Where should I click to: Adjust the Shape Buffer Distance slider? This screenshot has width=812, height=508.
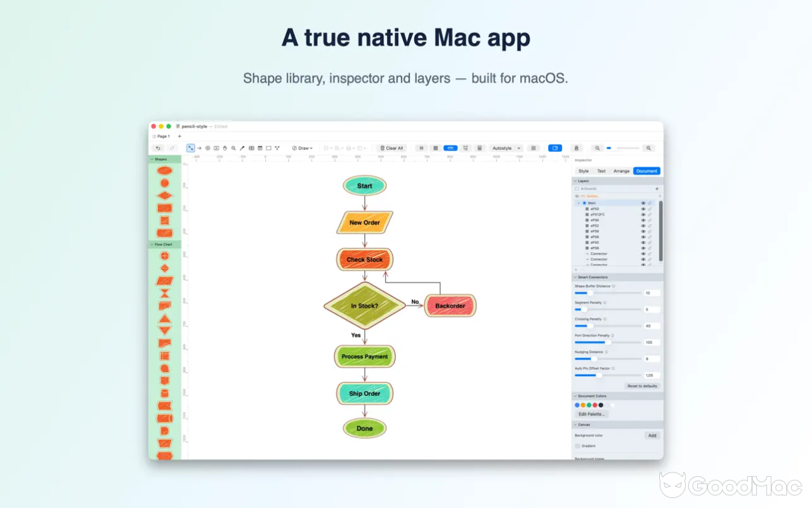pyautogui.click(x=608, y=293)
